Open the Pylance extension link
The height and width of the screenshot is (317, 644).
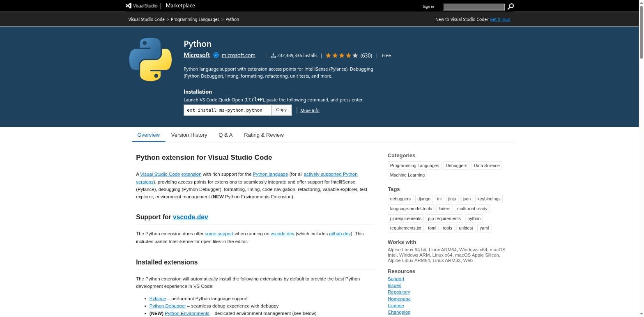tap(158, 299)
